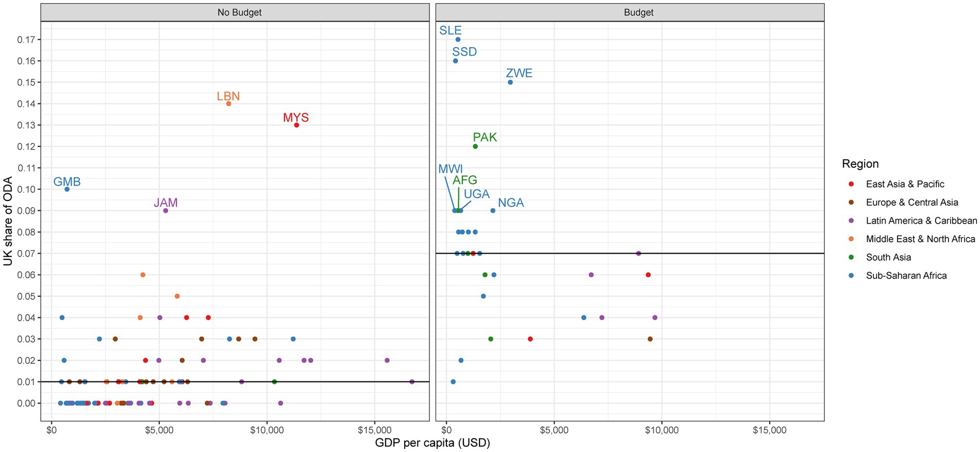The width and height of the screenshot is (980, 452).
Task: Select the MYS country label
Action: pos(296,118)
